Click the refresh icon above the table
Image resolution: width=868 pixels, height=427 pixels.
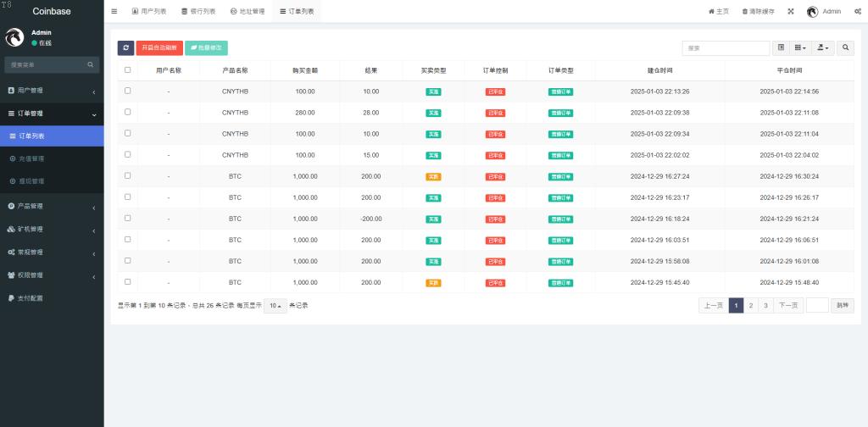click(125, 48)
